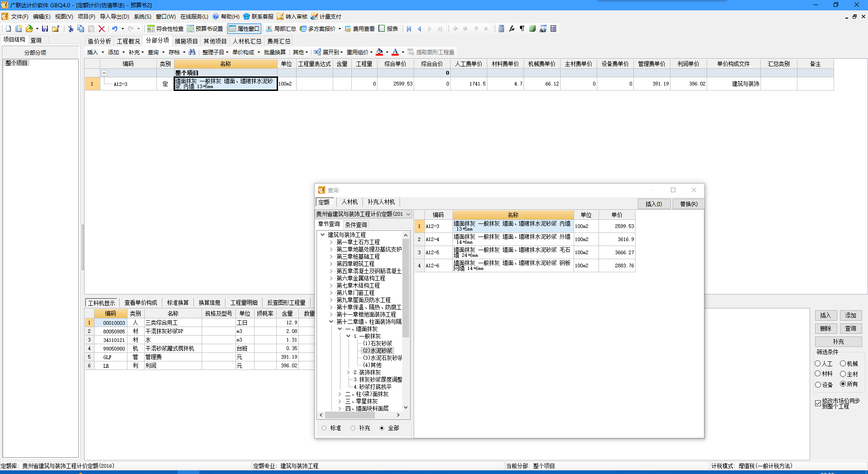The height and width of the screenshot is (474, 868).
Task: Select 设备 filter radio button
Action: [x=818, y=384]
